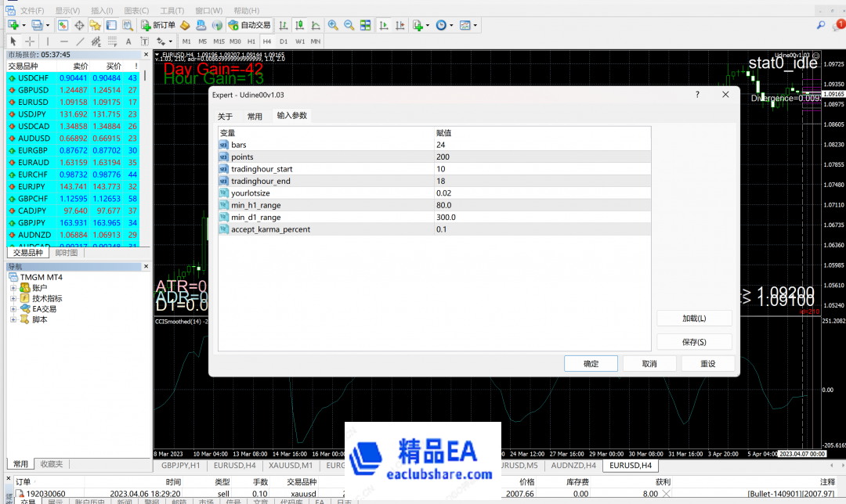The height and width of the screenshot is (504, 846).
Task: Toggle the Terminal panel icon
Action: coord(111,25)
